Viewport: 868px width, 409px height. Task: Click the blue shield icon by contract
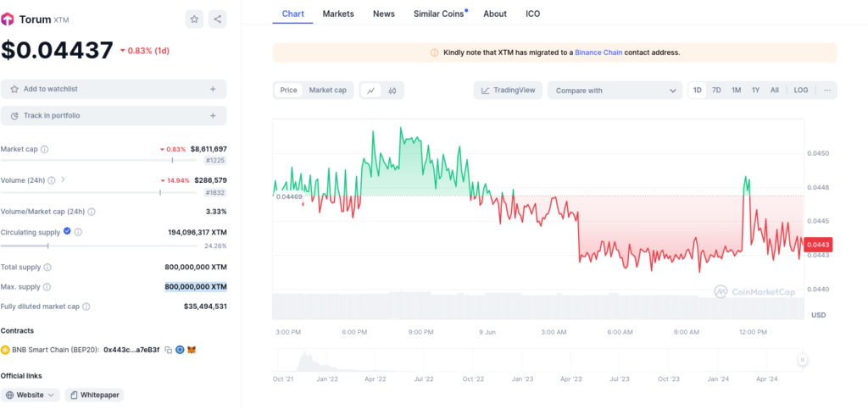tap(180, 350)
